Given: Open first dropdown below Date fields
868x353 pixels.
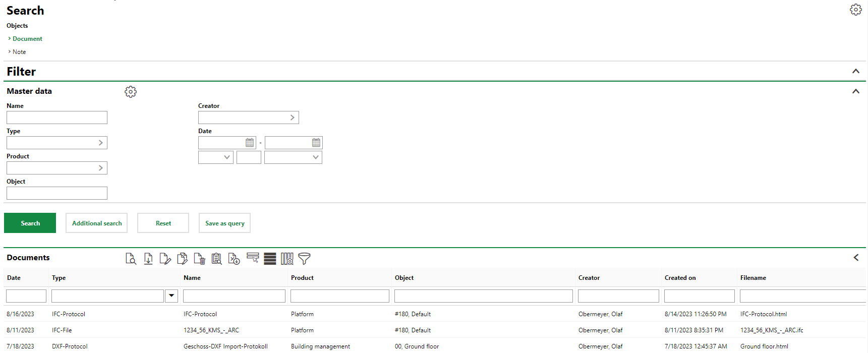Looking at the screenshot, I should coord(216,157).
